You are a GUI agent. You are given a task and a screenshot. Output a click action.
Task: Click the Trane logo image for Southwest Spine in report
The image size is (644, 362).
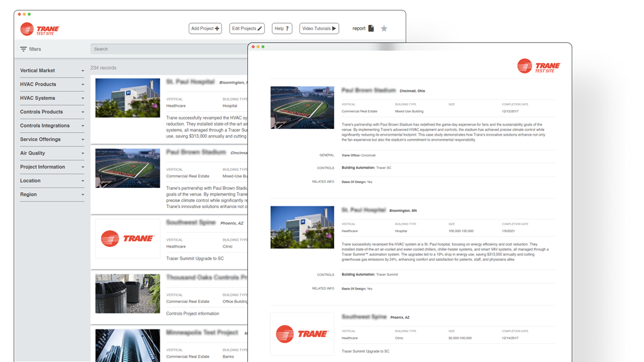point(303,334)
